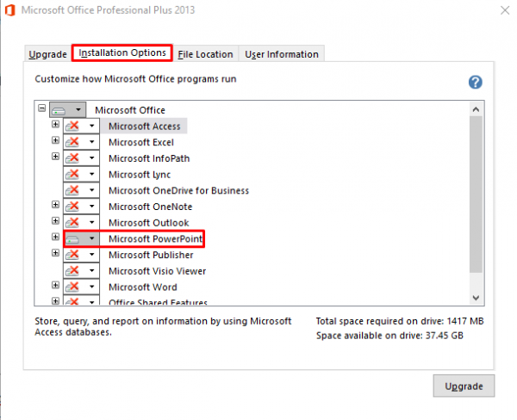Screen dimensions: 517x420
Task: Click the scrollbar down arrow in feature list
Action: [476, 297]
